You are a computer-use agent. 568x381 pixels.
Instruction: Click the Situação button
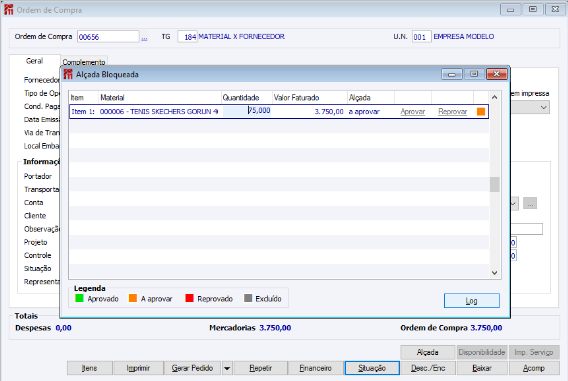coord(372,368)
